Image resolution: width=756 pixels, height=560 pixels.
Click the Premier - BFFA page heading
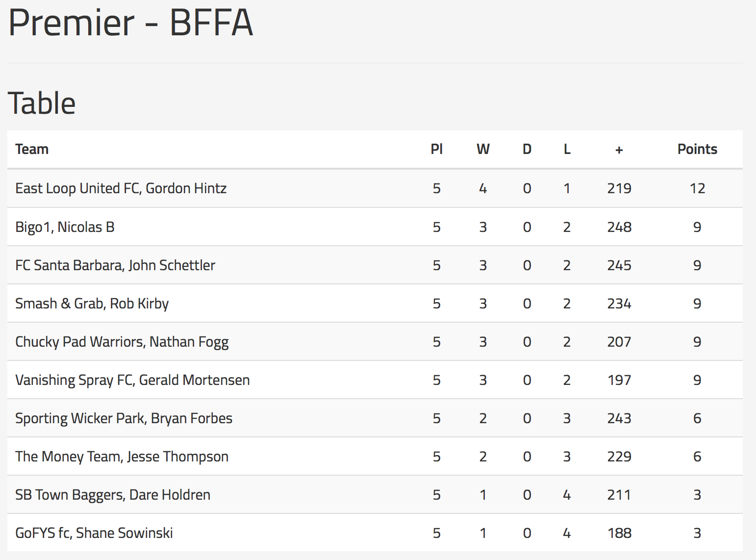tap(131, 23)
